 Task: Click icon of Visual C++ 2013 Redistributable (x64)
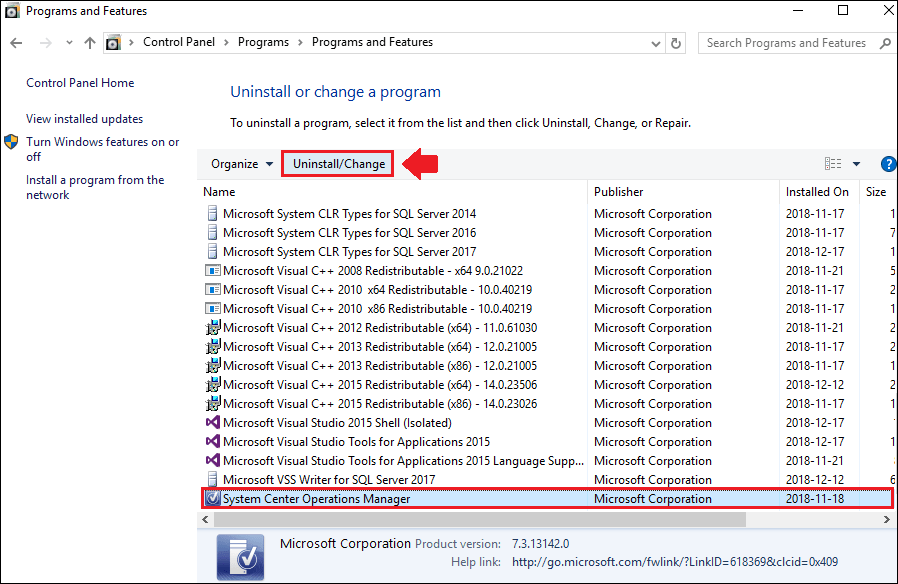tap(212, 346)
